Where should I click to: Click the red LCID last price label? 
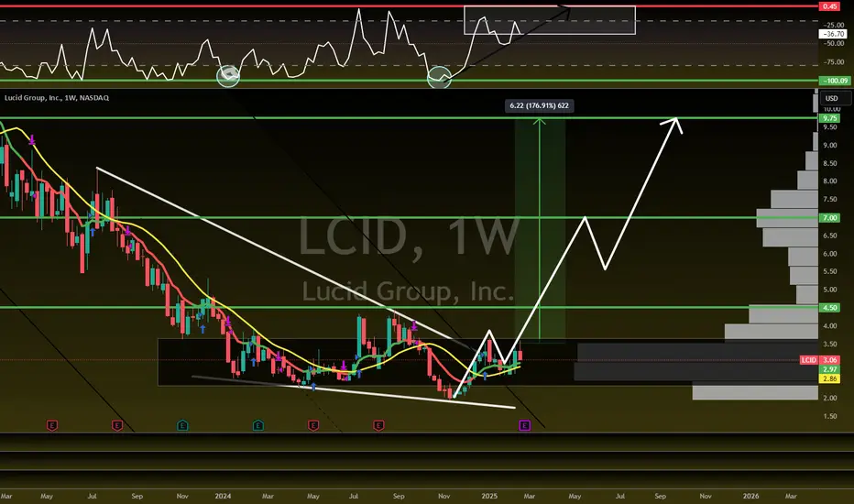click(809, 360)
